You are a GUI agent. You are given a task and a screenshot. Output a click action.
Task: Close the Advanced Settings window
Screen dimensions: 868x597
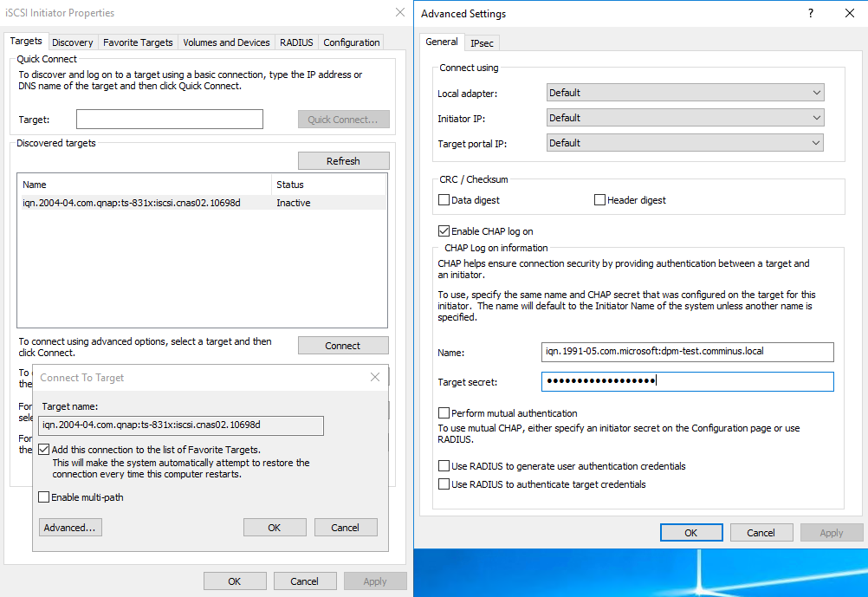[x=849, y=13]
